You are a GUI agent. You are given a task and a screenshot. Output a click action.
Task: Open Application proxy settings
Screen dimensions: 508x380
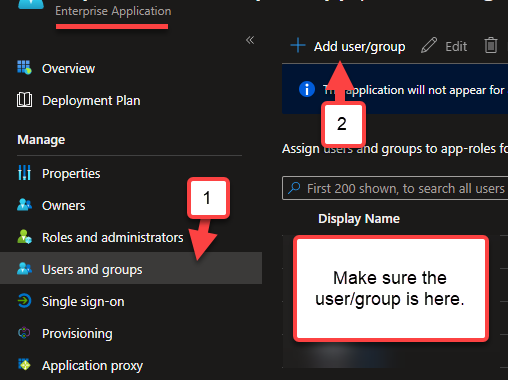(92, 366)
